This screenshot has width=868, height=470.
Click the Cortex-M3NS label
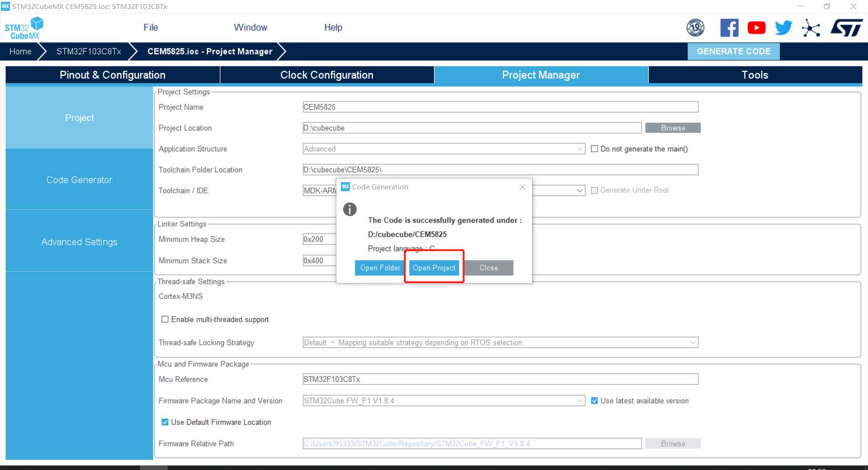[x=181, y=296]
